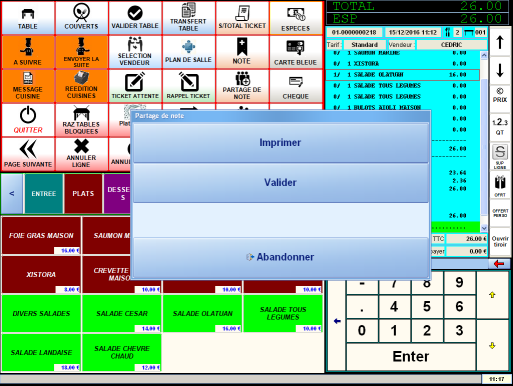Move ticket selection up with arrow

click(x=500, y=43)
